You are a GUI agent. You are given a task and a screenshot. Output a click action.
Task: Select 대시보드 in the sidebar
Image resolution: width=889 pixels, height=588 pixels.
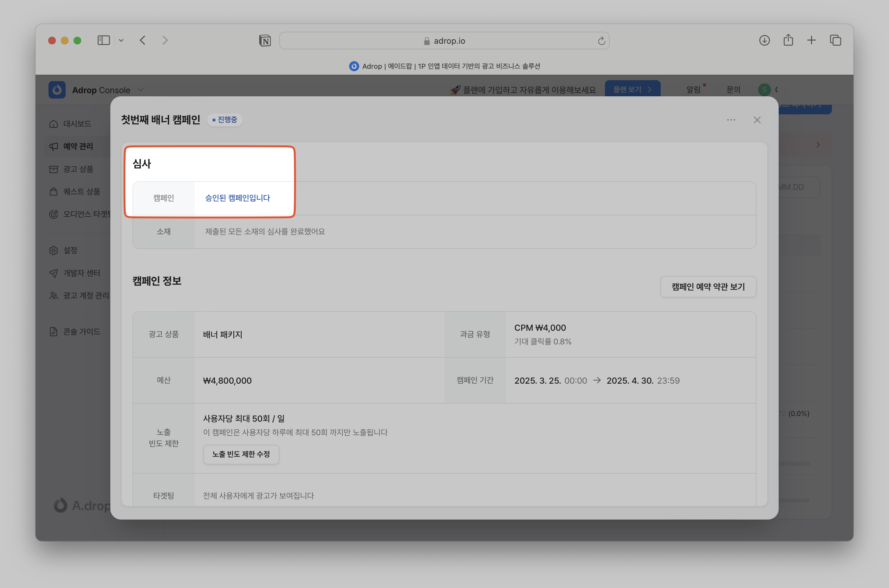click(77, 124)
